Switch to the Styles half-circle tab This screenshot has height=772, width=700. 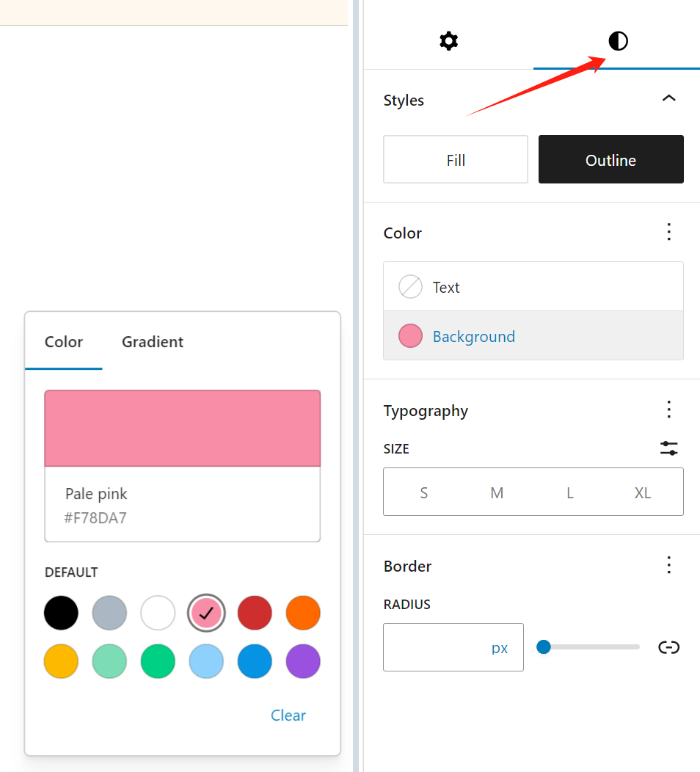[618, 41]
